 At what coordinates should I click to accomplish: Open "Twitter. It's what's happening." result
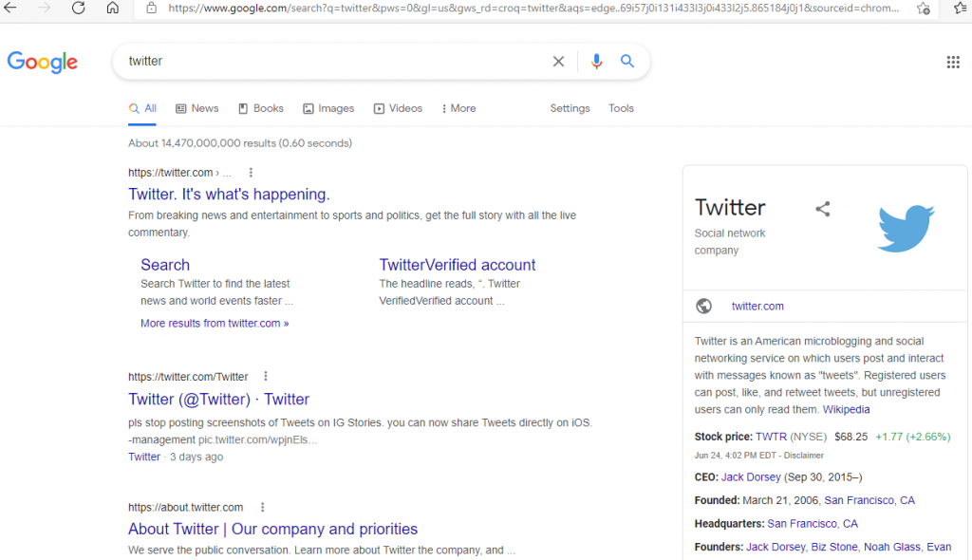click(x=229, y=195)
